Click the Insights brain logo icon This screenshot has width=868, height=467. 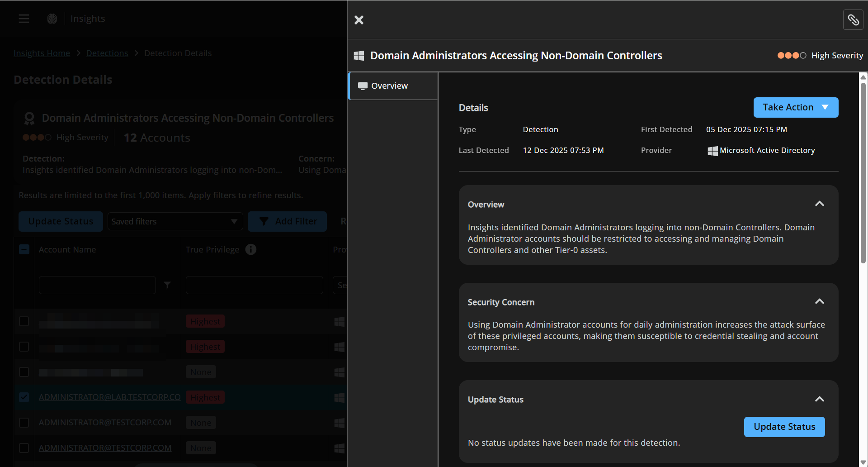[52, 19]
